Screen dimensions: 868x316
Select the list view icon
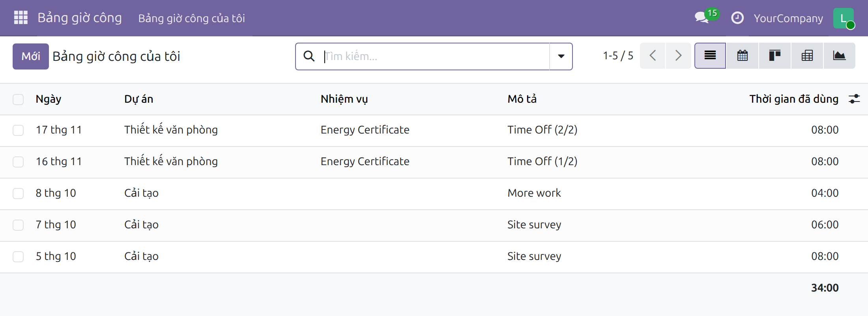[x=710, y=56]
